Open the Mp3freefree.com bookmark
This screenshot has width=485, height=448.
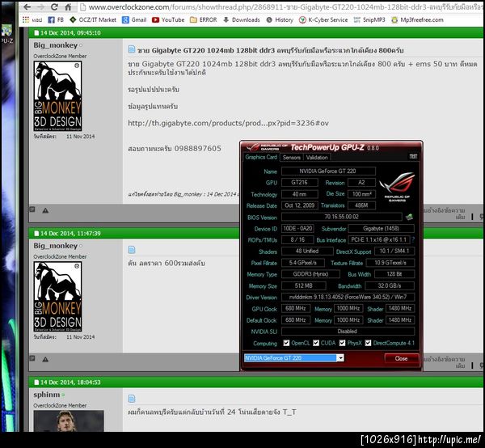[417, 19]
